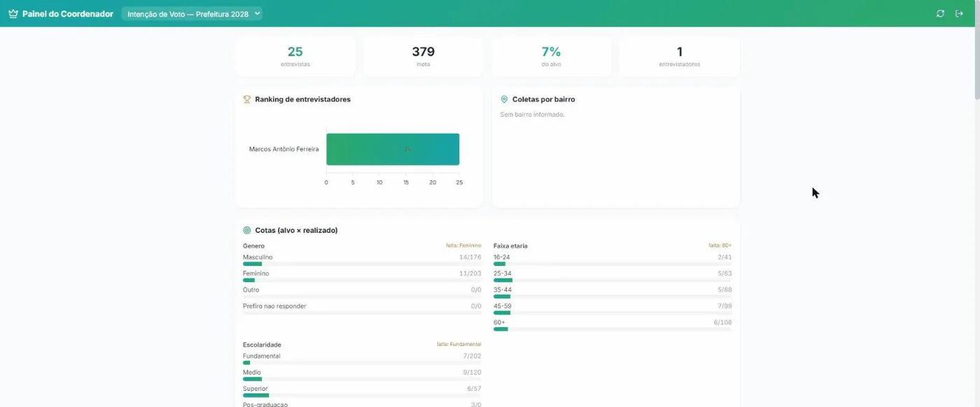This screenshot has height=407, width=980.
Task: Click the 60+ value 6/108
Action: coord(722,322)
